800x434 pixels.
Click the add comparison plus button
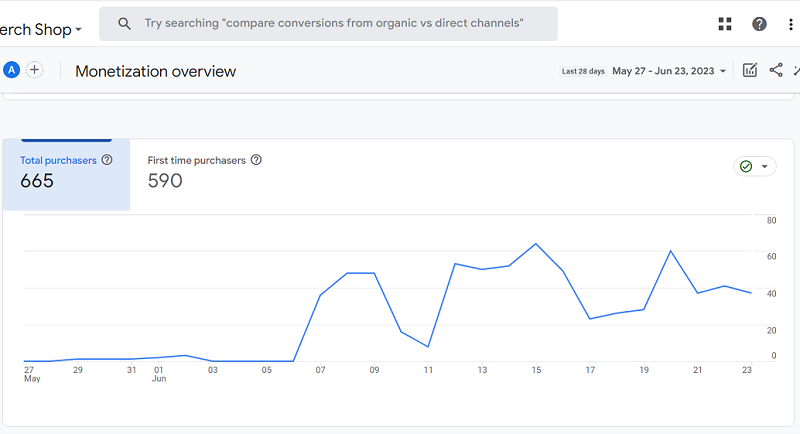tap(35, 70)
